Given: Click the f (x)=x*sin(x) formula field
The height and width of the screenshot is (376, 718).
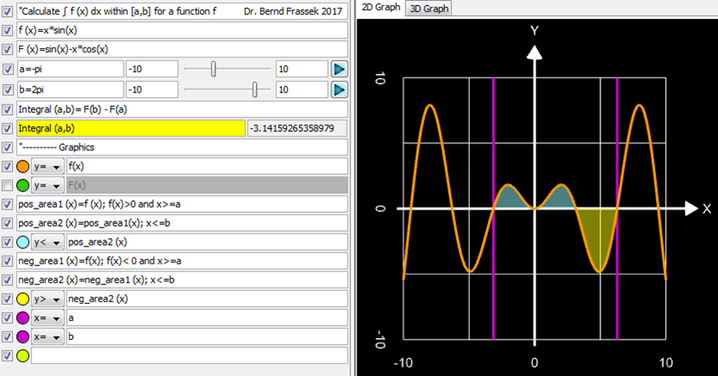Looking at the screenshot, I should pyautogui.click(x=182, y=30).
